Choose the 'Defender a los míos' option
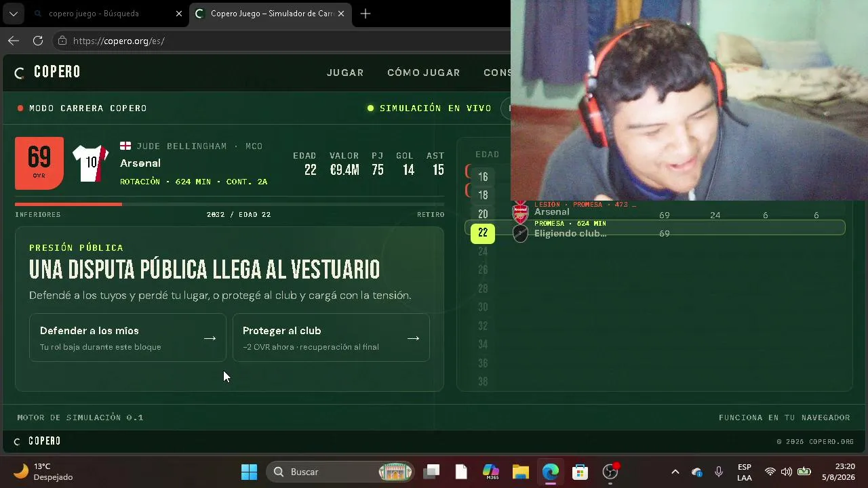868x488 pixels. coord(127,338)
